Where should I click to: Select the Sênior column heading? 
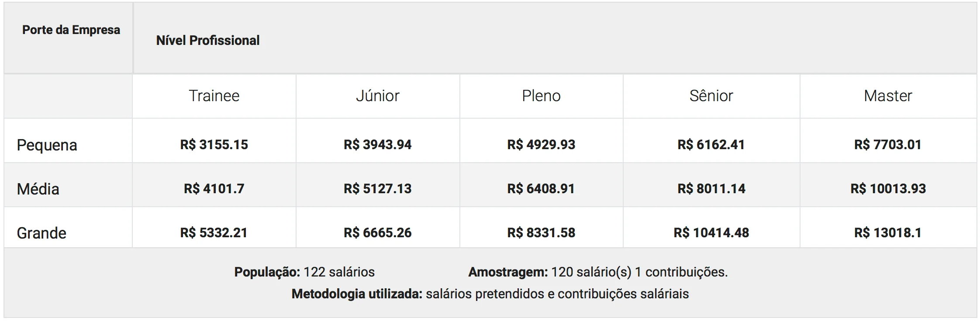point(711,96)
